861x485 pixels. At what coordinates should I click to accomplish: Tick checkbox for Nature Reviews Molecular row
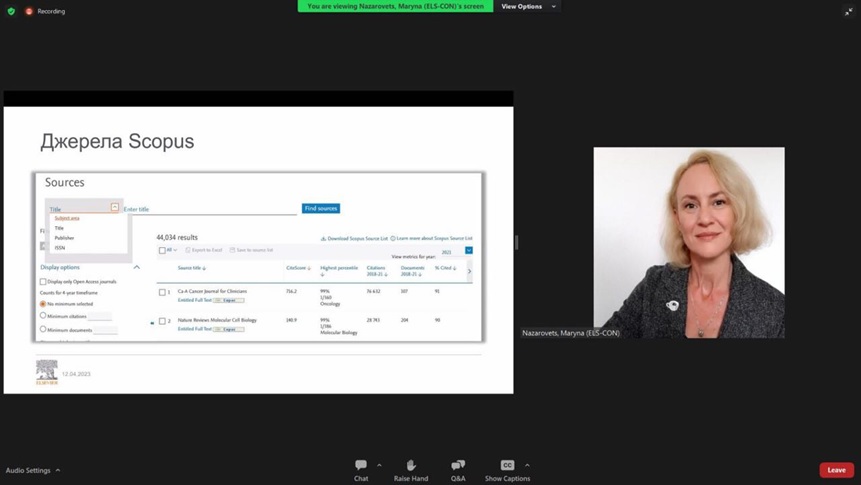point(162,321)
